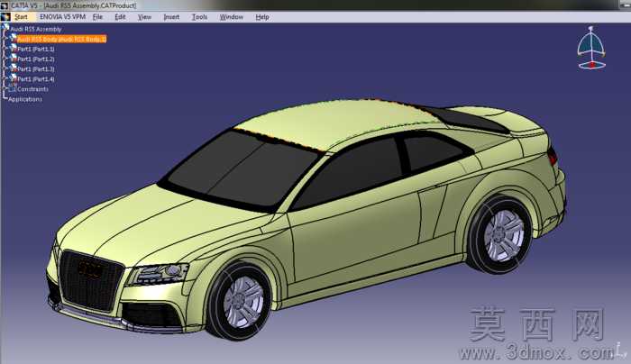Select the Constraints node
Screen dimensions: 631x364
pyautogui.click(x=32, y=89)
